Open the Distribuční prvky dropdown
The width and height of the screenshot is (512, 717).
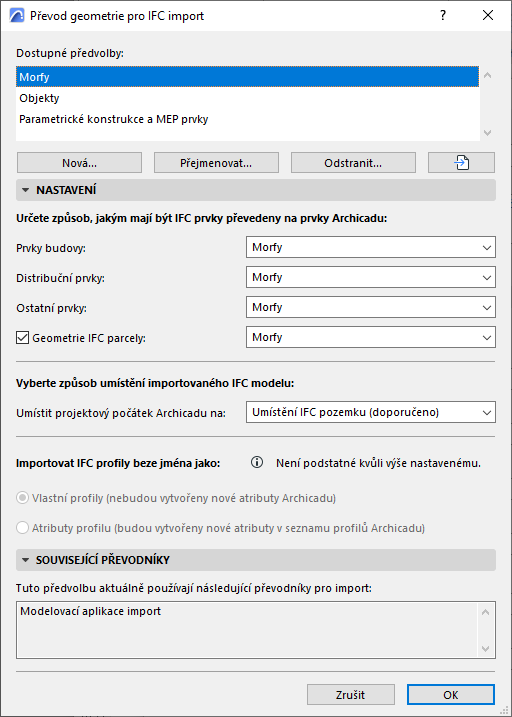click(x=371, y=278)
